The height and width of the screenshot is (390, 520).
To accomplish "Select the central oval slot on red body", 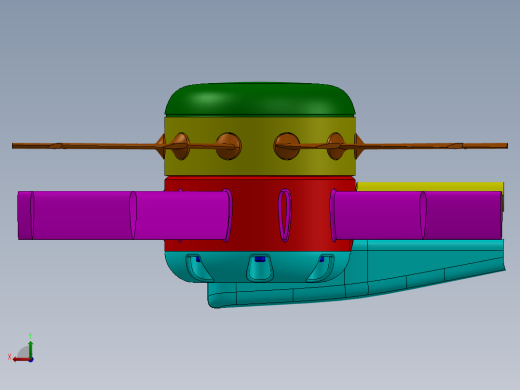I will tap(285, 215).
